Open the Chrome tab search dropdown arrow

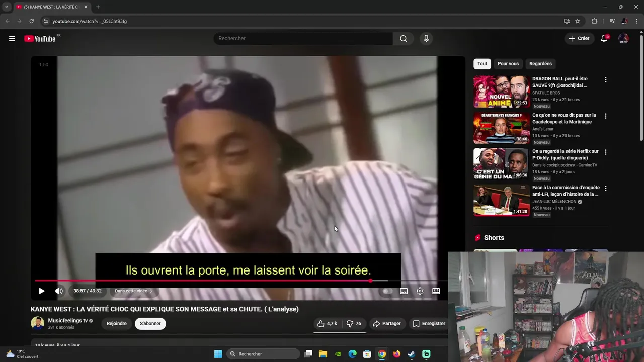(x=7, y=7)
